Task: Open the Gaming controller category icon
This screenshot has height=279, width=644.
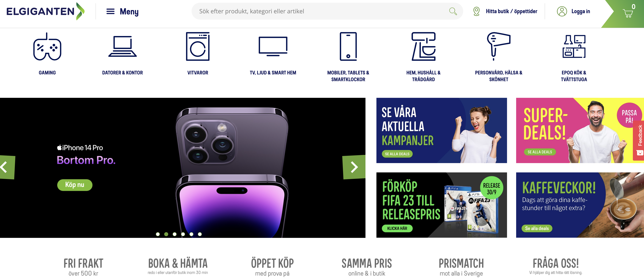Action: 47,47
